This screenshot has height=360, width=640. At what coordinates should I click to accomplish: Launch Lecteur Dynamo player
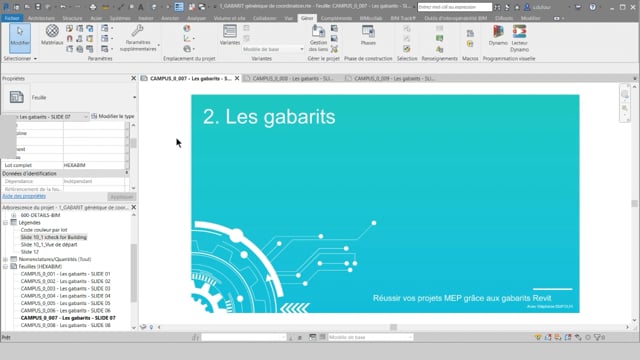[x=520, y=38]
